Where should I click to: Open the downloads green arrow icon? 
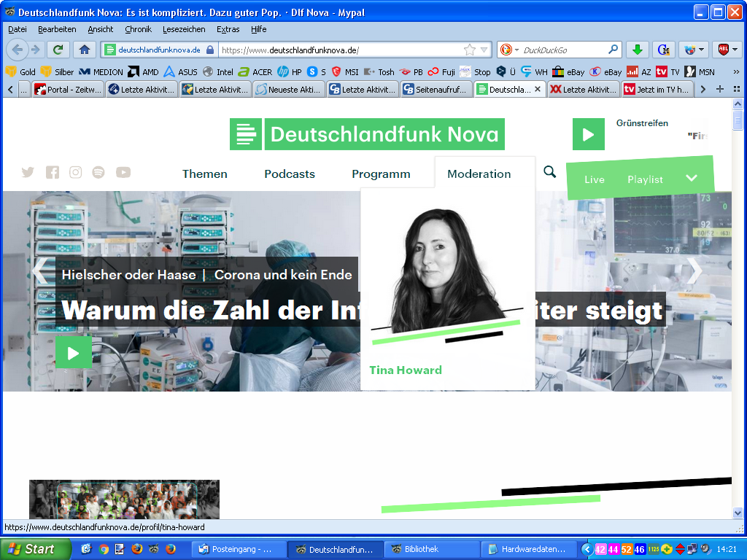tap(638, 50)
